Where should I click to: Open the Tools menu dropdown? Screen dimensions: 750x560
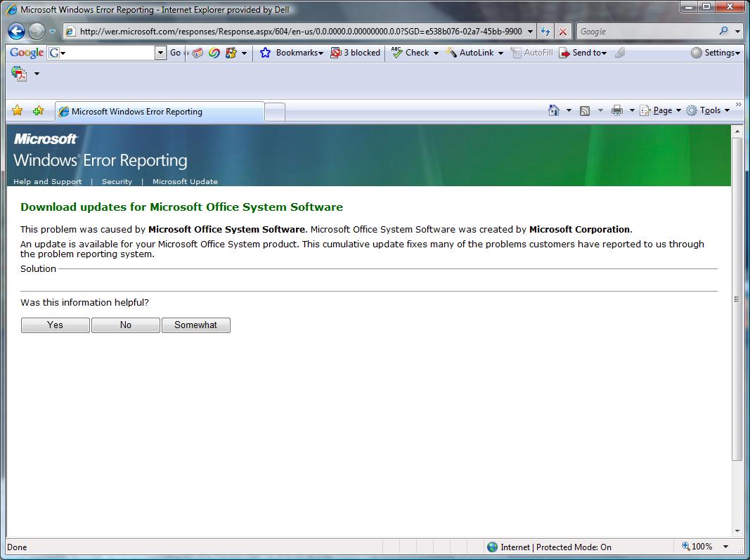pos(709,110)
